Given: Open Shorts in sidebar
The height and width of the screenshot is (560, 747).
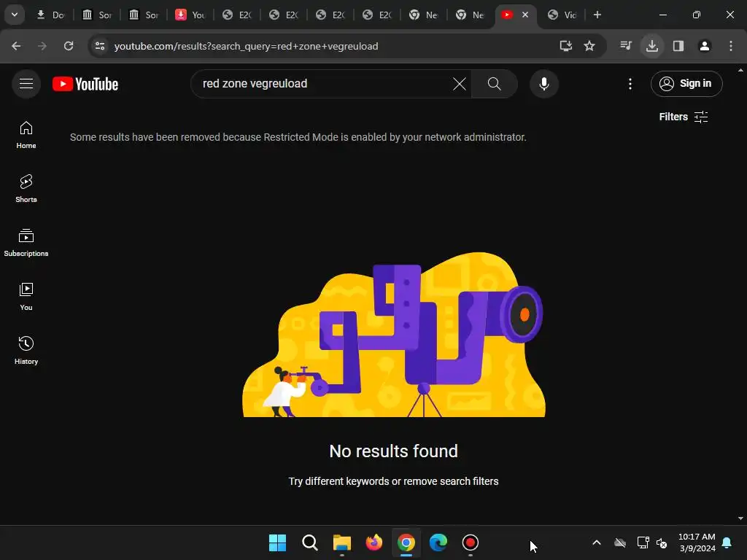Looking at the screenshot, I should click(26, 189).
